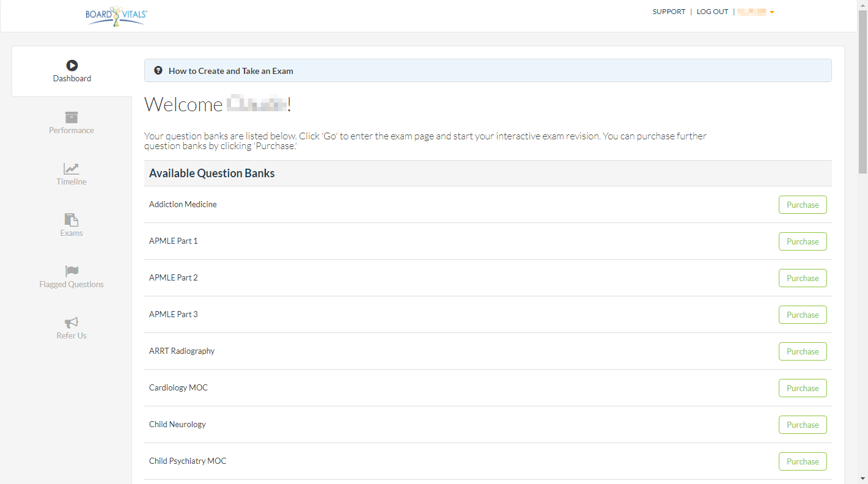Click the Refer Us megaphone icon
The height and width of the screenshot is (484, 868).
(x=72, y=323)
